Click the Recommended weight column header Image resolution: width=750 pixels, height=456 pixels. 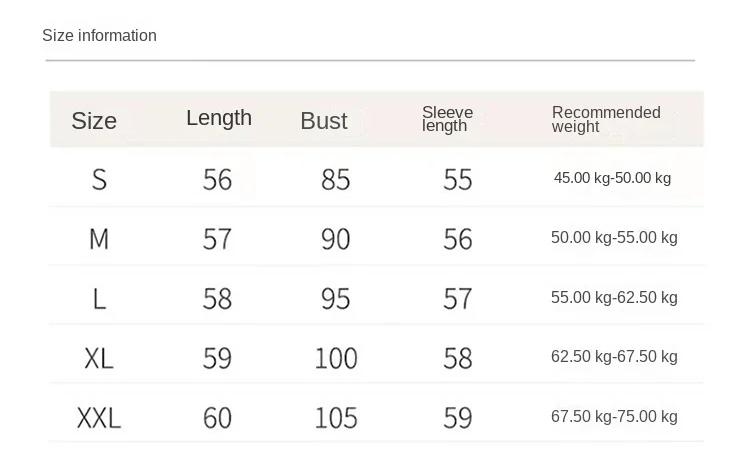coord(606,119)
